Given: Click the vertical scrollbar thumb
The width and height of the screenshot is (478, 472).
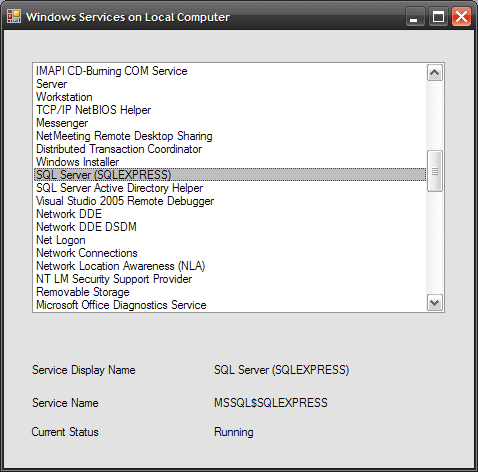Looking at the screenshot, I should coord(435,171).
